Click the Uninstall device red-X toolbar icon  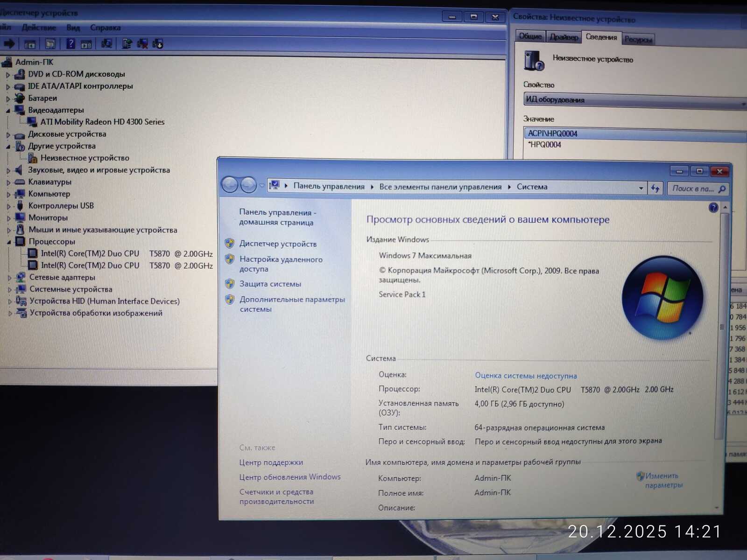point(142,44)
